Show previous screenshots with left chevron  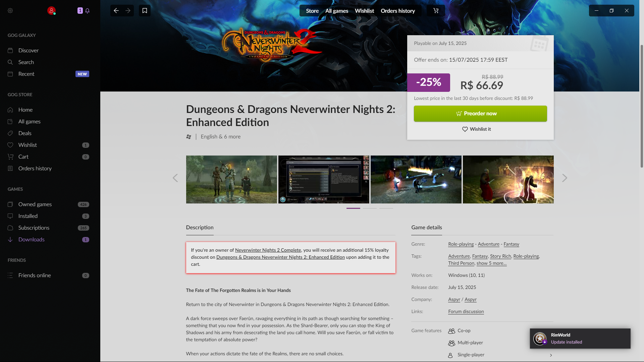[x=175, y=178]
